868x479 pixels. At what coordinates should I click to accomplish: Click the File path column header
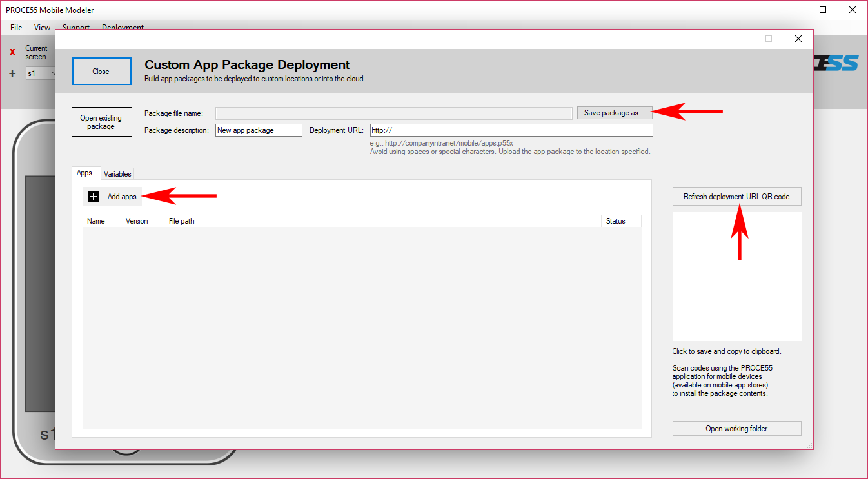tap(382, 221)
